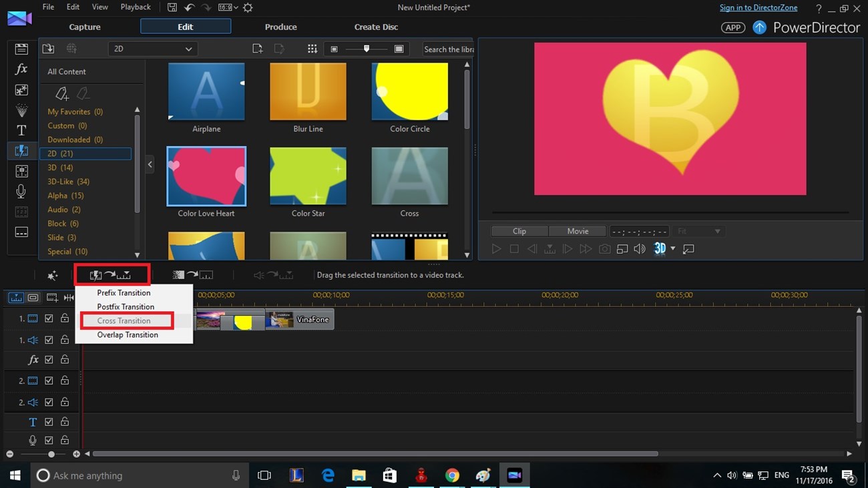
Task: Disable the effects track checkbox
Action: (49, 360)
